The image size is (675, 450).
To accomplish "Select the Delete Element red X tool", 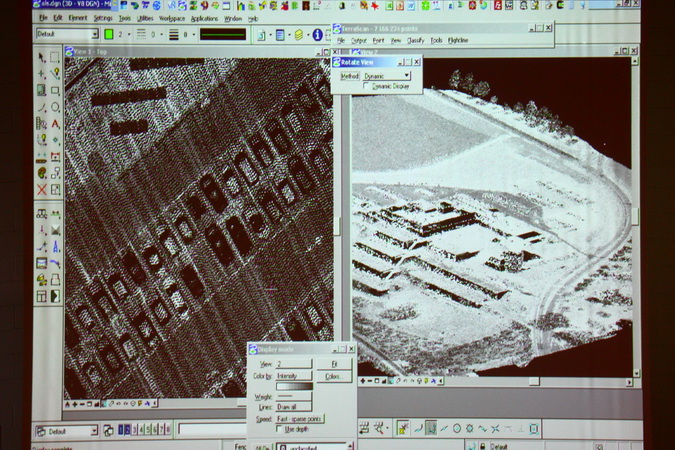I will pos(41,189).
